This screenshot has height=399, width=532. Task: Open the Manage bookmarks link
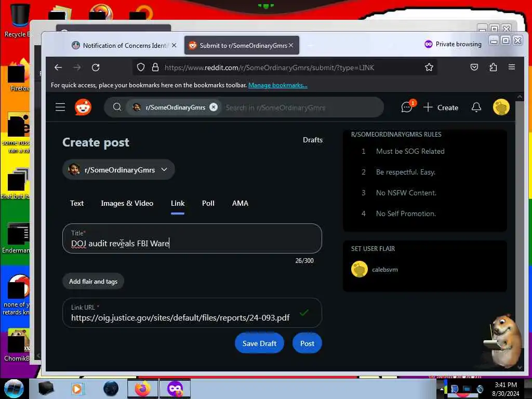[x=278, y=85]
